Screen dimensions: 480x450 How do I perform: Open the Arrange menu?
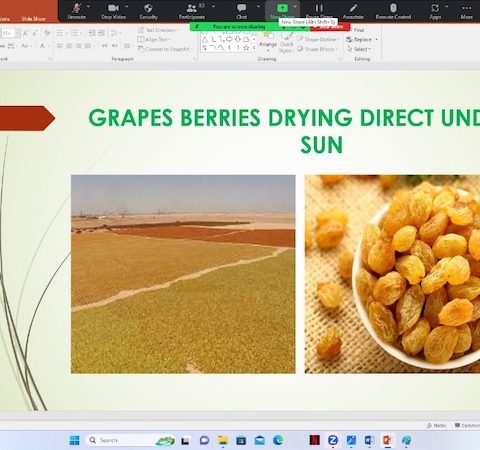click(268, 42)
